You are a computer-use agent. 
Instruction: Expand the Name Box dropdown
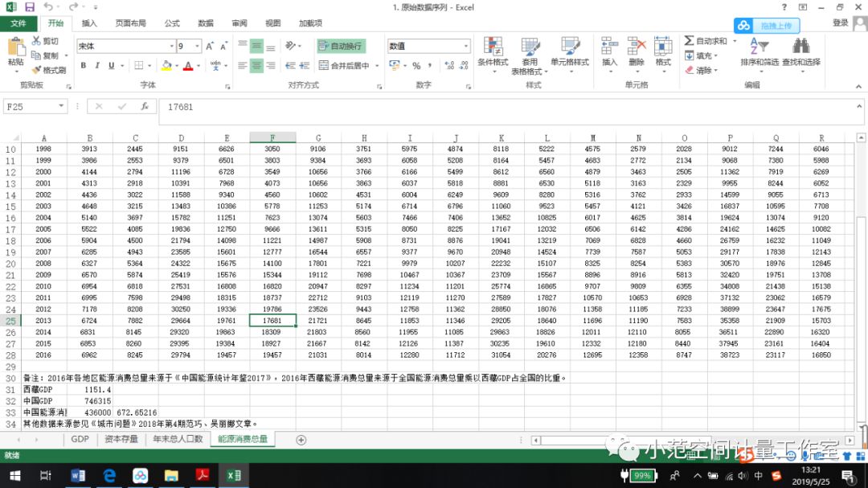(61, 106)
